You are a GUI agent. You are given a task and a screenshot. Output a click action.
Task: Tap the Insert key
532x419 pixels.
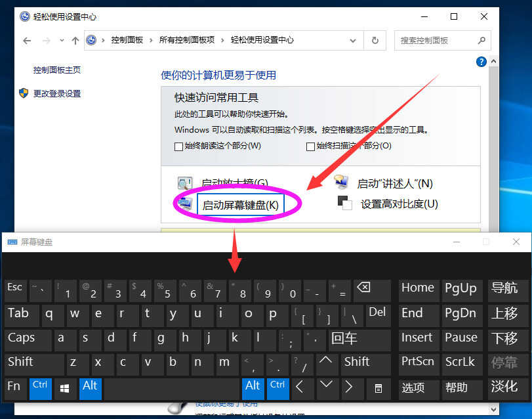[419, 340]
